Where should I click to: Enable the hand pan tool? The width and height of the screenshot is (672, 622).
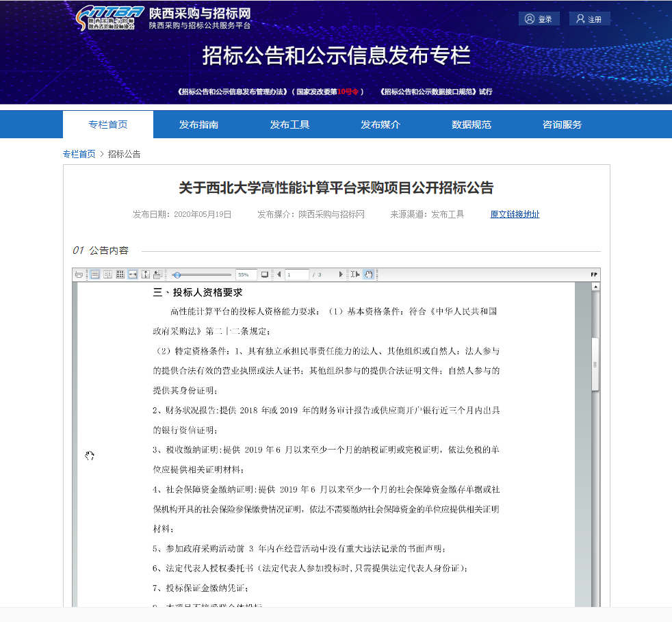point(368,274)
